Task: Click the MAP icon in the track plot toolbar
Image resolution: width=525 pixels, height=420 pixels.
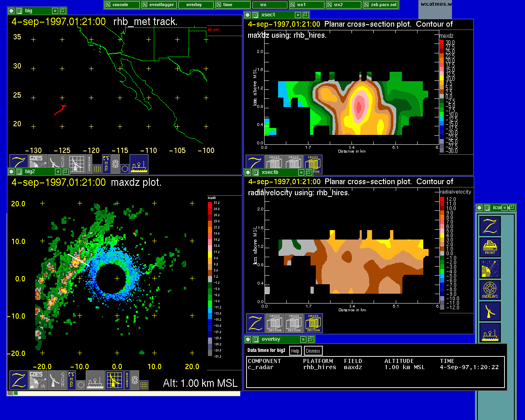Action: [x=106, y=163]
